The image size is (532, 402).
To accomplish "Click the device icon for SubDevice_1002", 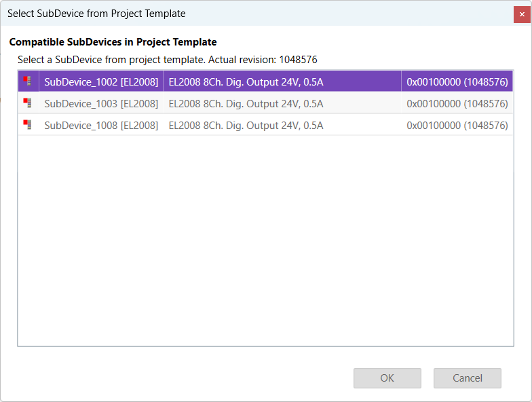I will (x=28, y=81).
